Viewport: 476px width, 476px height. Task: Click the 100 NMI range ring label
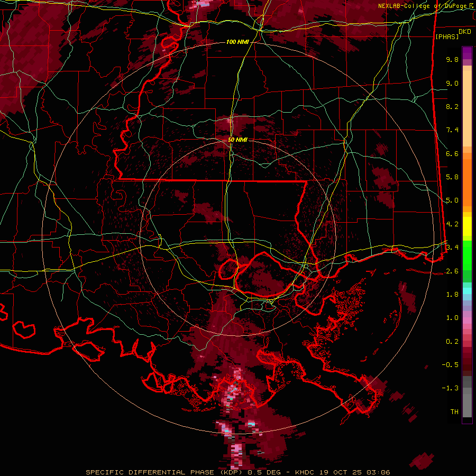[x=237, y=42]
